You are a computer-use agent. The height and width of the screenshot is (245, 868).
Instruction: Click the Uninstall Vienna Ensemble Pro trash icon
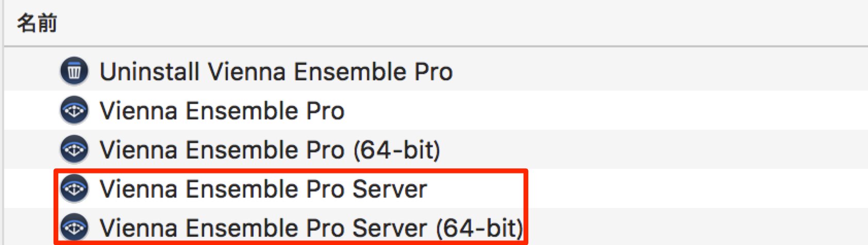click(74, 71)
